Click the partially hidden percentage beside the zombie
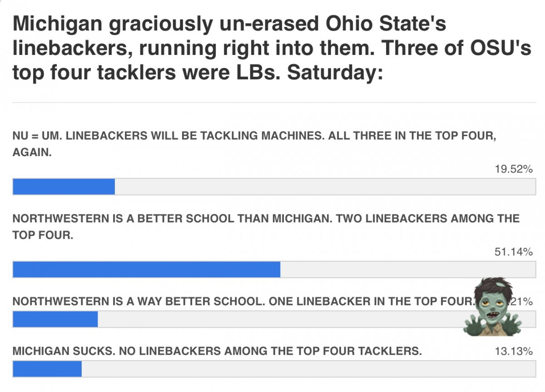Screen dimensions: 545x392 pos(525,302)
